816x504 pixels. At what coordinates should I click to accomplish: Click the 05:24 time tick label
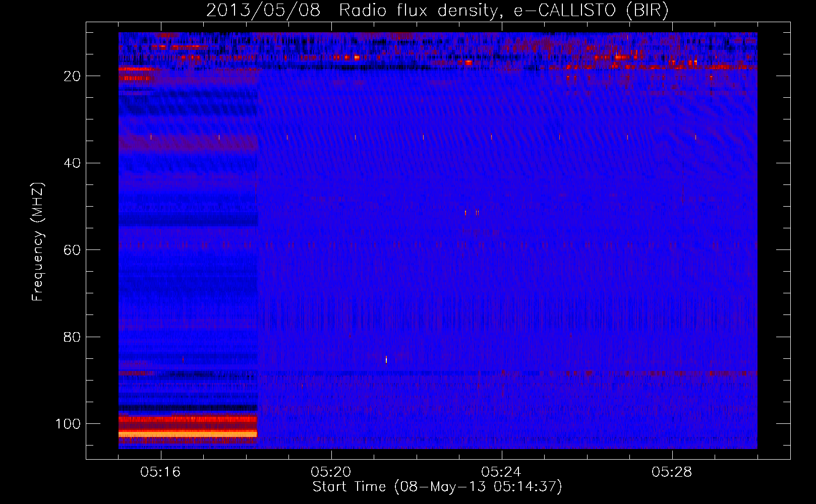(501, 472)
